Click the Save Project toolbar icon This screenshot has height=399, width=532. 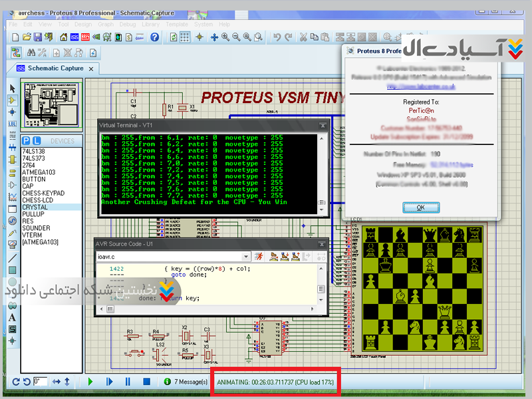(x=38, y=37)
